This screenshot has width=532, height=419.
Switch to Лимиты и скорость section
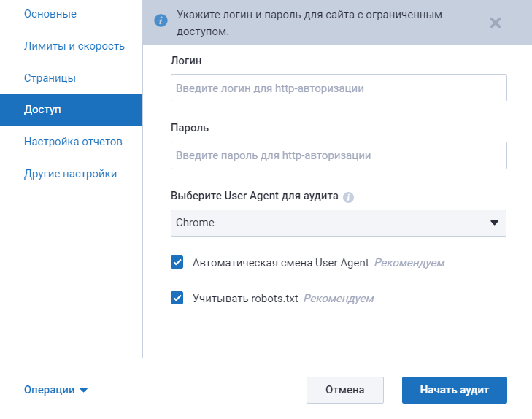(x=74, y=46)
